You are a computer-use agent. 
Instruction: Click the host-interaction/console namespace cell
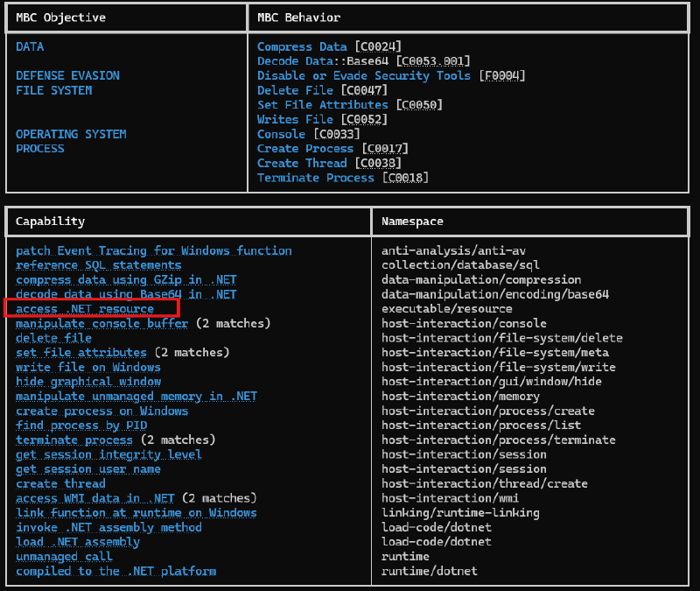[465, 324]
